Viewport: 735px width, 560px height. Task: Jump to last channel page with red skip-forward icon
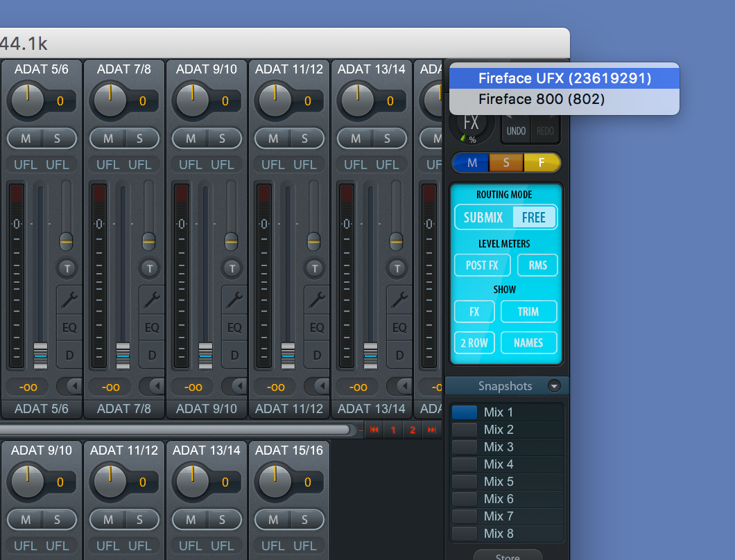(431, 430)
